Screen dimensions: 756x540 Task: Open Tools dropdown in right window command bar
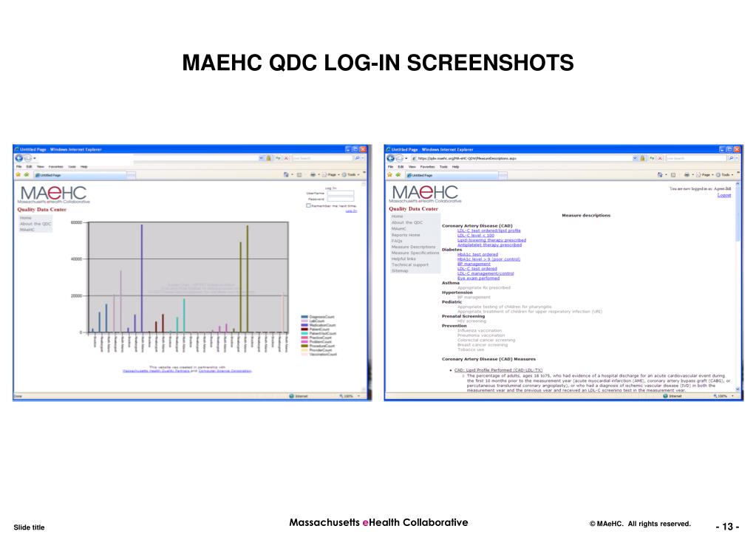pyautogui.click(x=725, y=174)
